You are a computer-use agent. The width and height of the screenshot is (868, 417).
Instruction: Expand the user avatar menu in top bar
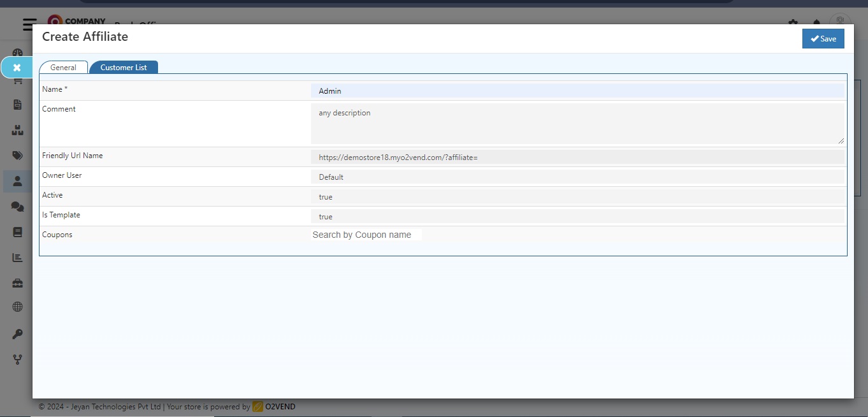[x=840, y=21]
